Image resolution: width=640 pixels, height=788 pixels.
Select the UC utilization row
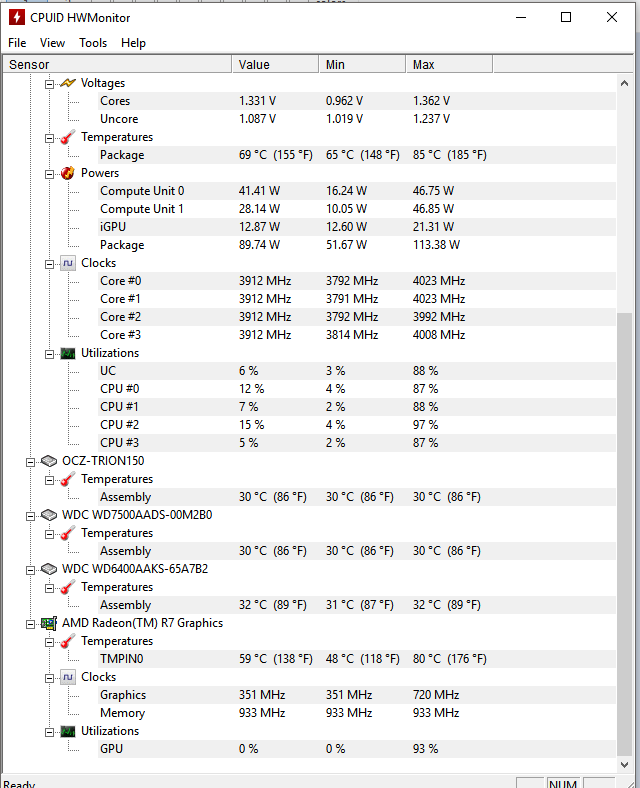coord(358,371)
